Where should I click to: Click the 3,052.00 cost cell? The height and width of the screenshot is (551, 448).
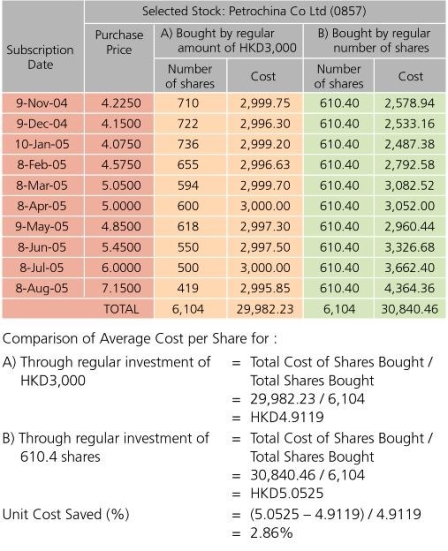(x=410, y=206)
